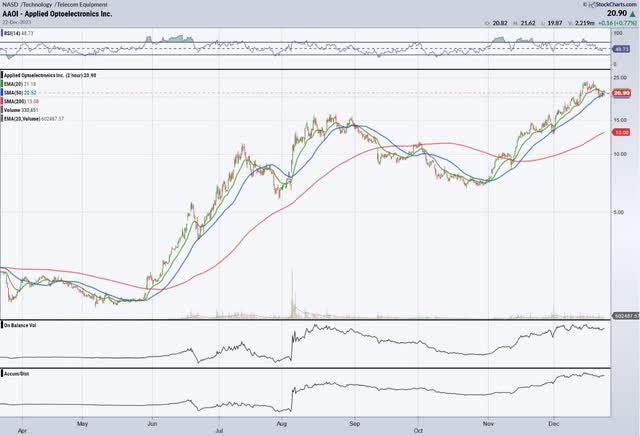Click the Applied Optoelectronics Inc. (2 hour) legend
640x436 pixels.
[x=50, y=75]
